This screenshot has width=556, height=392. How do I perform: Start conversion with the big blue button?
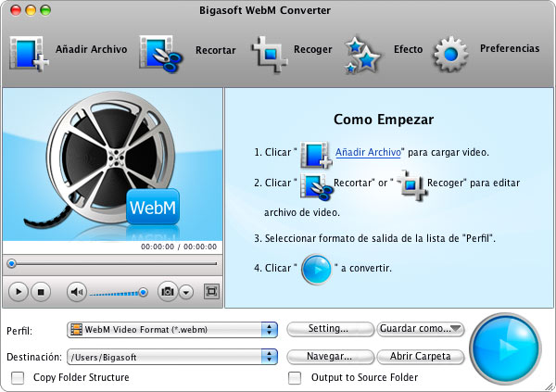pos(505,348)
